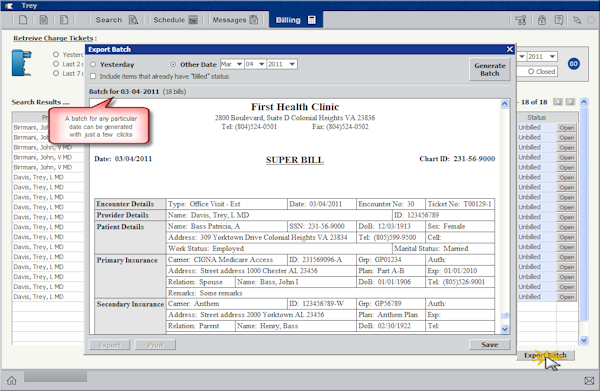600x391 pixels.
Task: Click the "Plan: Anthem Plan" cell
Action: pyautogui.click(x=390, y=315)
